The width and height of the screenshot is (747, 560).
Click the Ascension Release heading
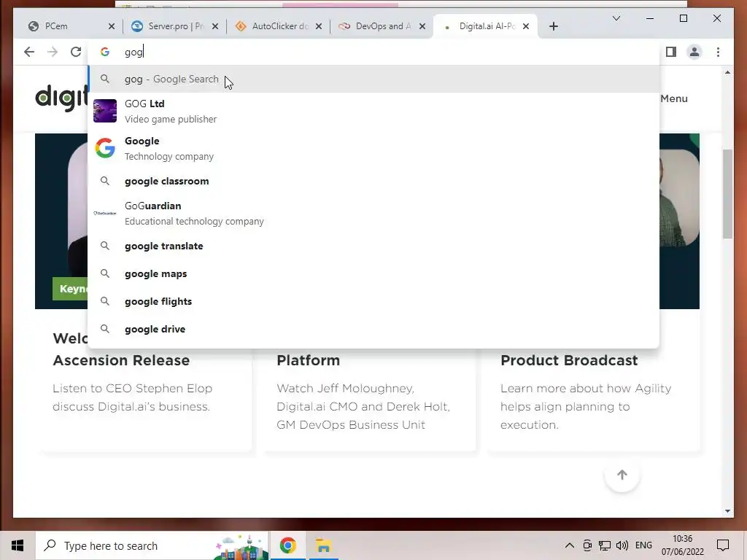121,360
